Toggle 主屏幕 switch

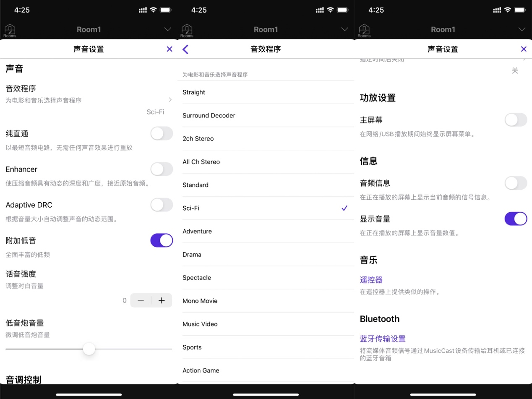tap(516, 120)
